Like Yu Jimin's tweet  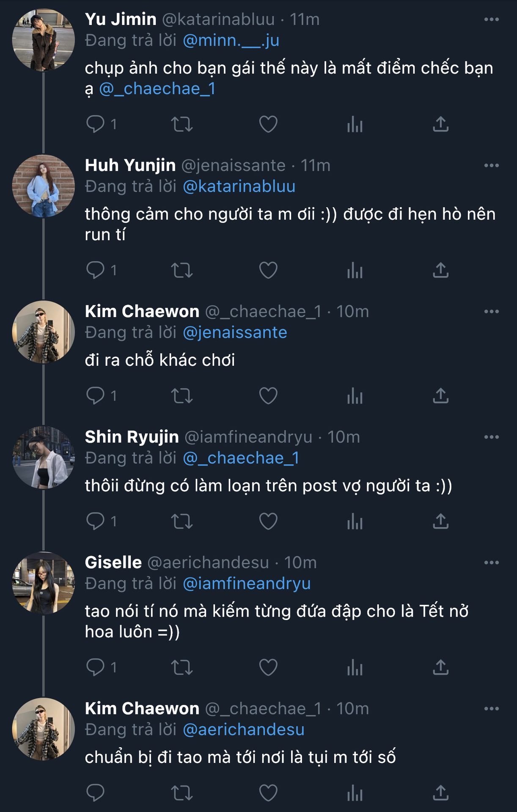[268, 124]
